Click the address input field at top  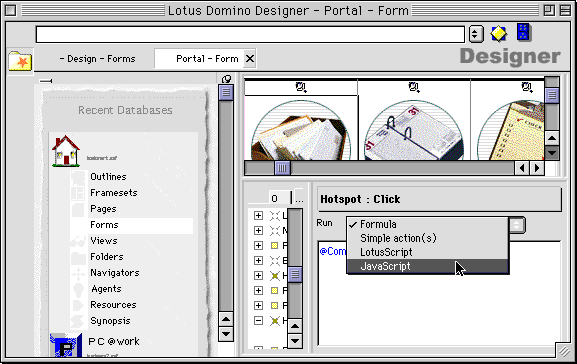point(250,35)
